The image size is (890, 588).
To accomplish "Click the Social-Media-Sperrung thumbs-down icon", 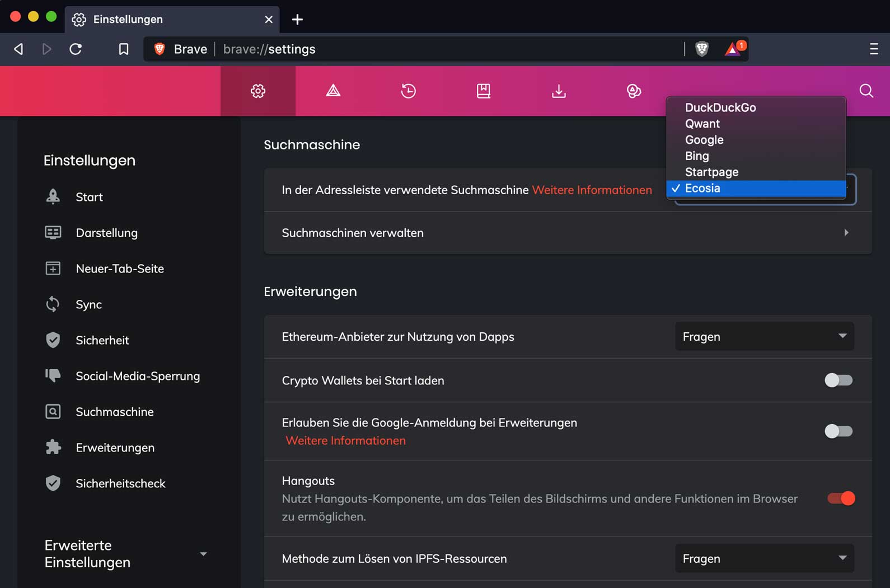I will coord(53,375).
